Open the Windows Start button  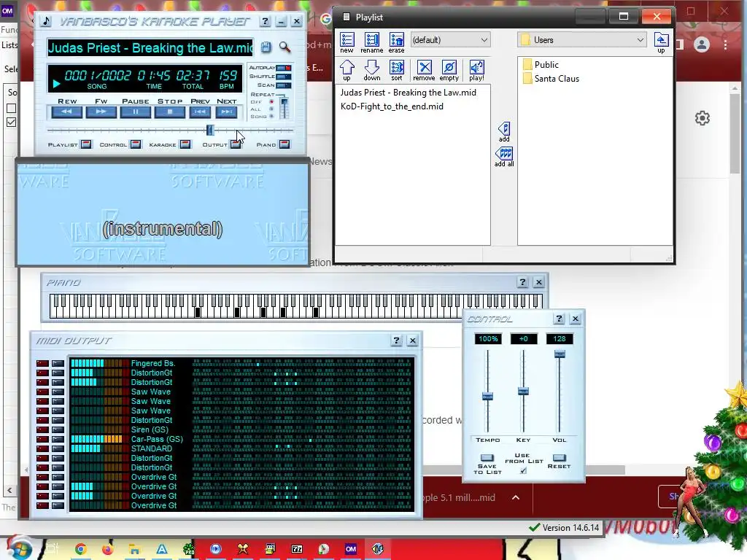pyautogui.click(x=19, y=549)
